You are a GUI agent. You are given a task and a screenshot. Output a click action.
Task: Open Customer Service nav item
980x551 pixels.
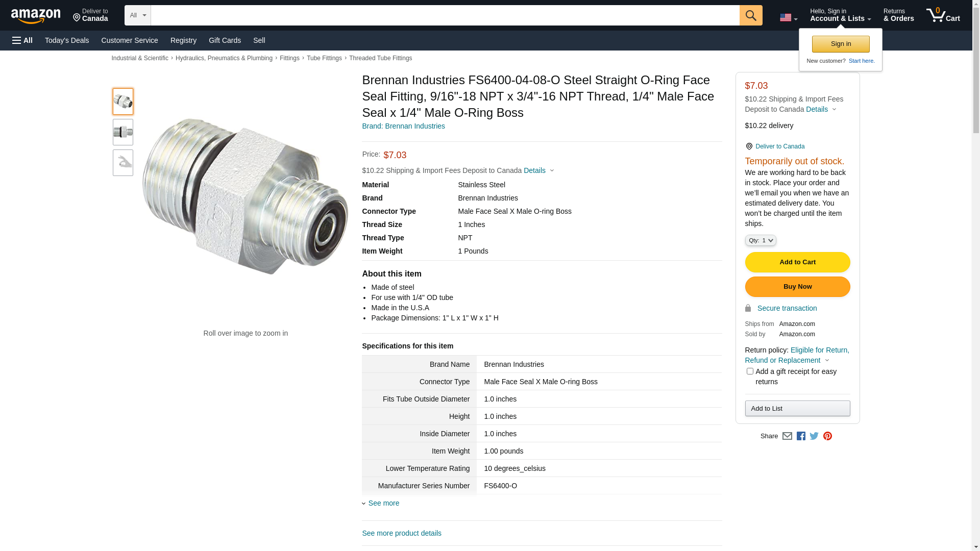click(x=130, y=40)
